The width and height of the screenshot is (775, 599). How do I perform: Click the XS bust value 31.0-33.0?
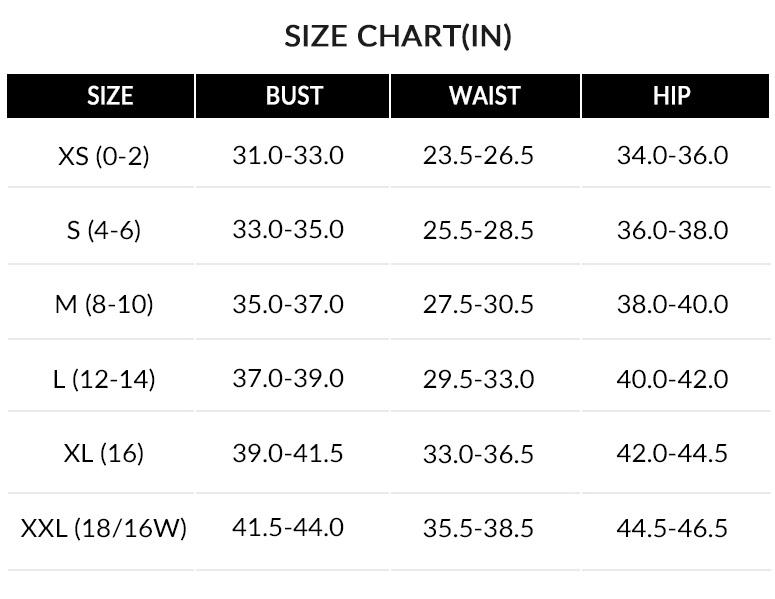click(288, 156)
